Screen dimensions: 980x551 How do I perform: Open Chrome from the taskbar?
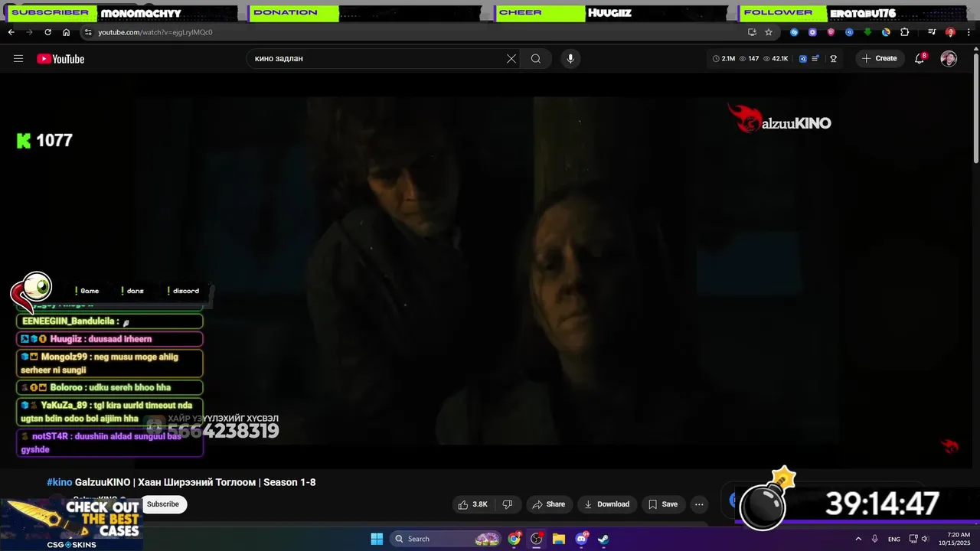click(514, 539)
